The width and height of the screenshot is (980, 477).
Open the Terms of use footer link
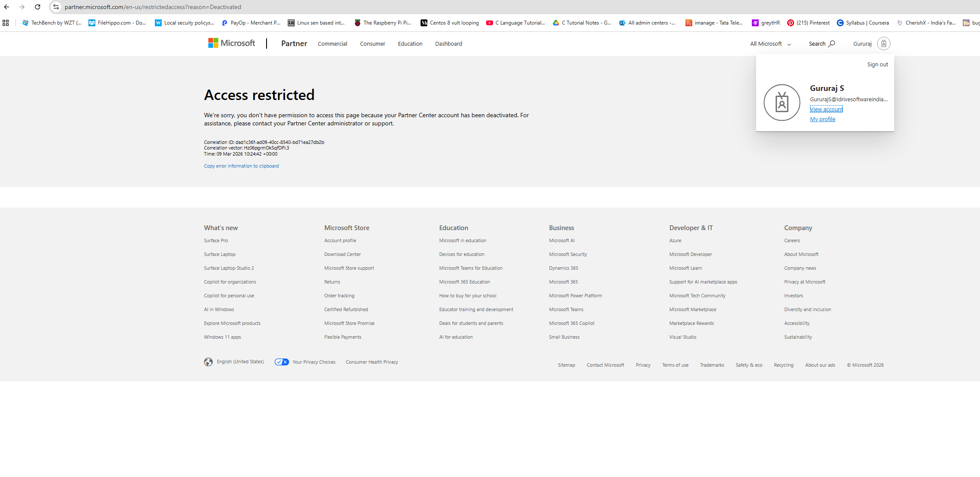point(675,365)
